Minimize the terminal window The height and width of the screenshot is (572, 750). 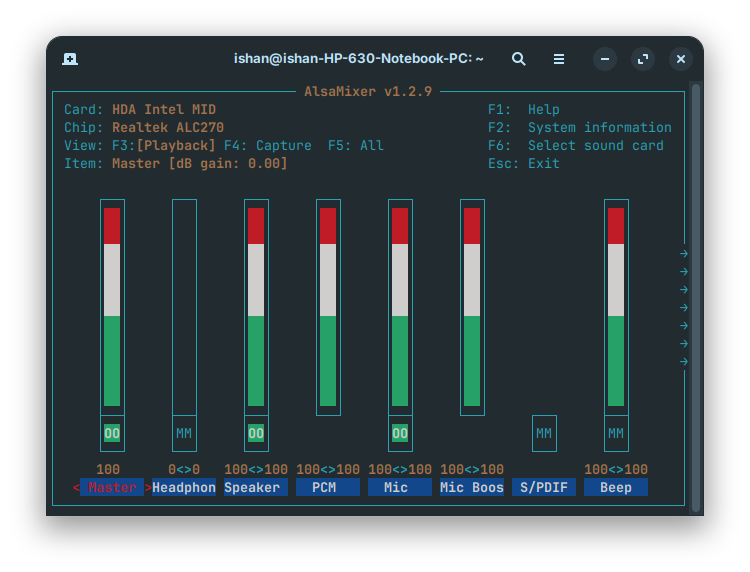pyautogui.click(x=605, y=59)
